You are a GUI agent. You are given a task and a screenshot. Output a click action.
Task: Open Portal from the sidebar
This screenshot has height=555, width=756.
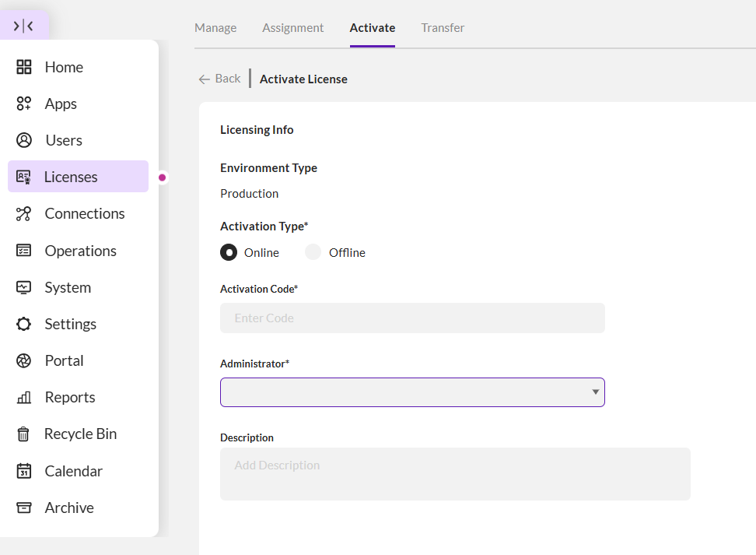point(78,360)
